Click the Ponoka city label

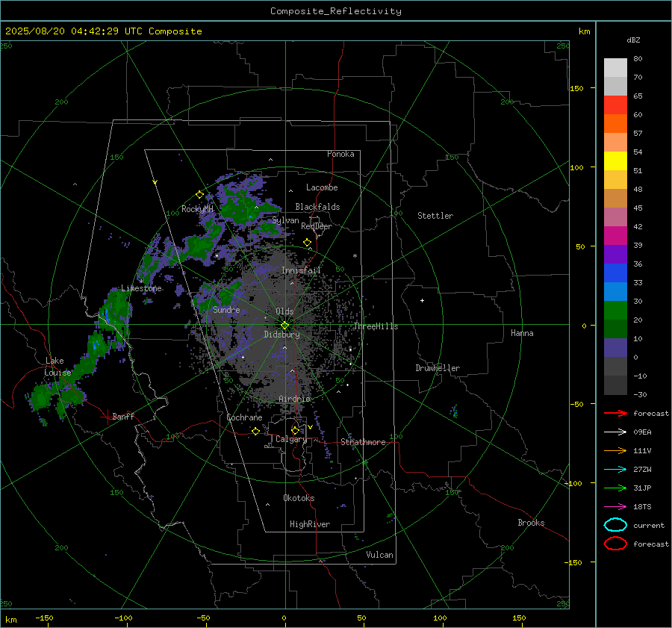[x=340, y=154]
